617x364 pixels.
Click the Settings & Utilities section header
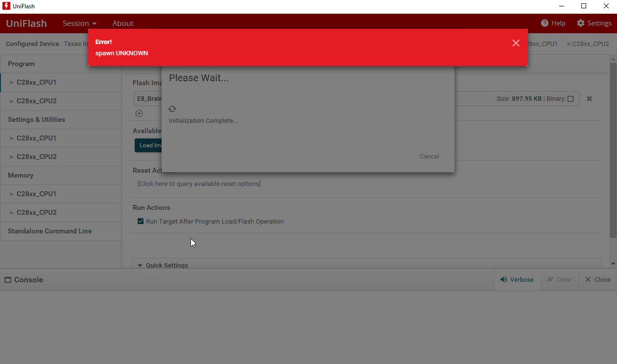(x=61, y=119)
